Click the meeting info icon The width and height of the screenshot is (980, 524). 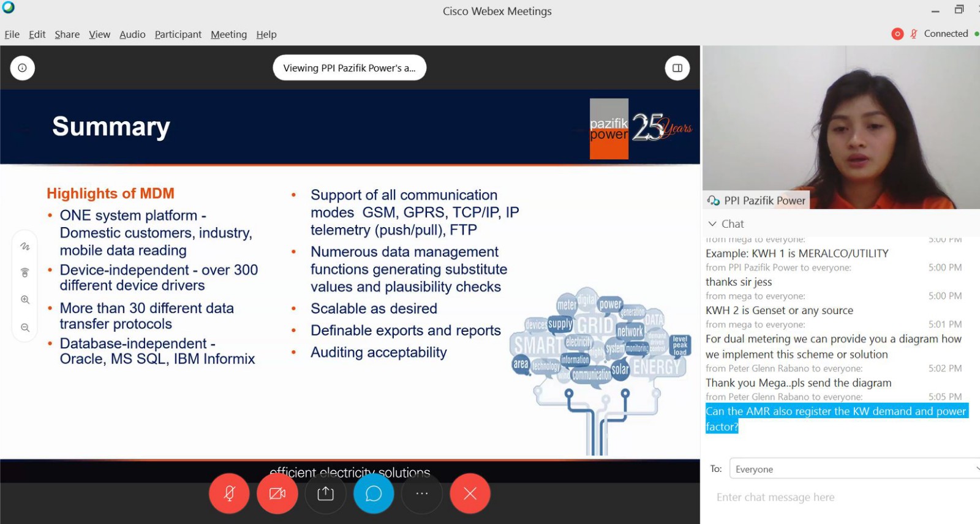pos(22,68)
